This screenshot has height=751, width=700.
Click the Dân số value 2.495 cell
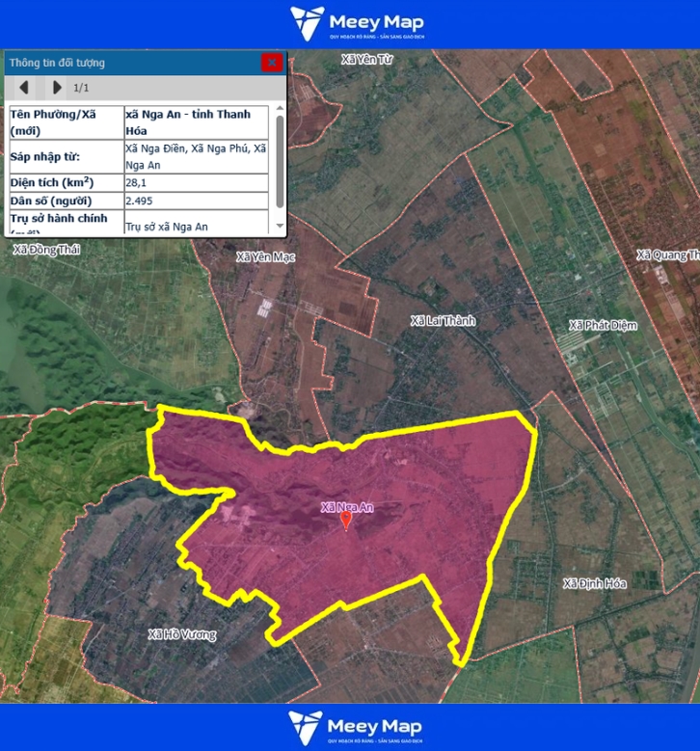(196, 201)
